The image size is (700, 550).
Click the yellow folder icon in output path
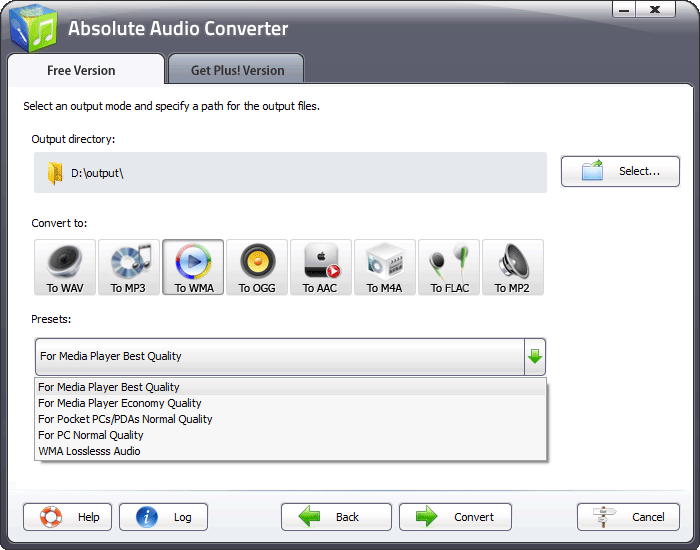[55, 173]
